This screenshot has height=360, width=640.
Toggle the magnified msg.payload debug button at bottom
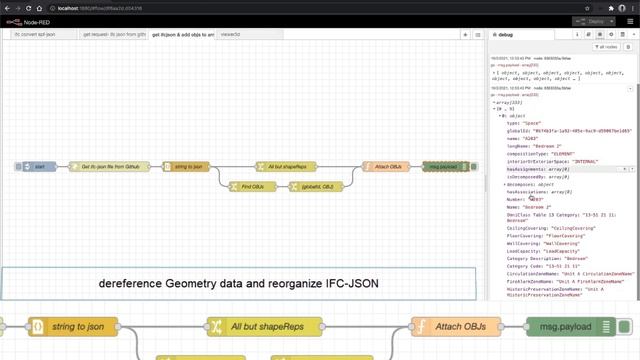(x=624, y=327)
